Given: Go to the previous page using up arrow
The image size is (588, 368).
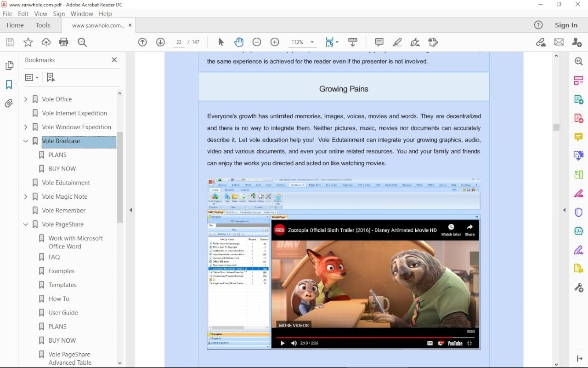Looking at the screenshot, I should pos(142,42).
